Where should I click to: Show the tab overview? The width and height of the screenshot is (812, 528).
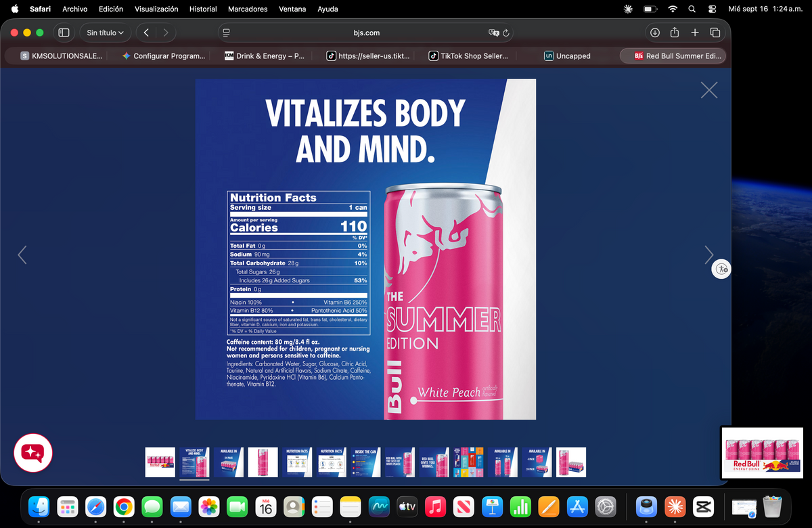[715, 32]
